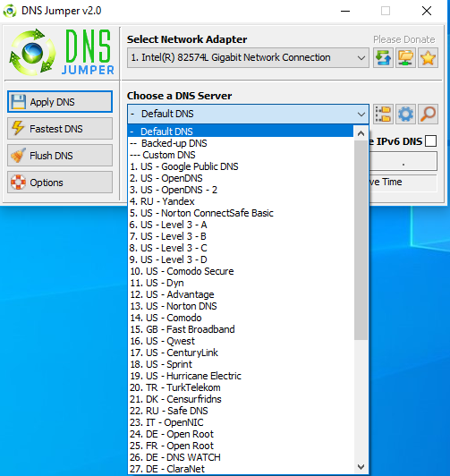Image resolution: width=450 pixels, height=476 pixels.
Task: Click the yellow star favorites icon
Action: tap(428, 57)
